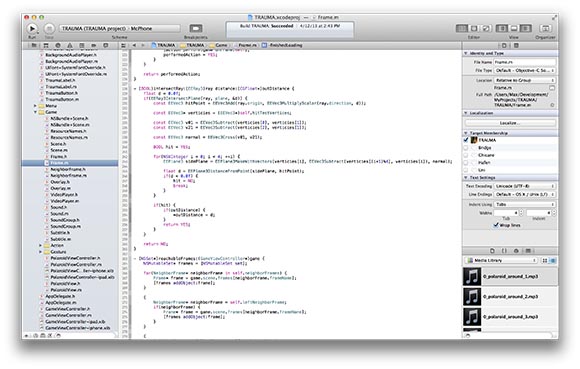Click the File Name input field
The width and height of the screenshot is (580, 369).
[525, 62]
